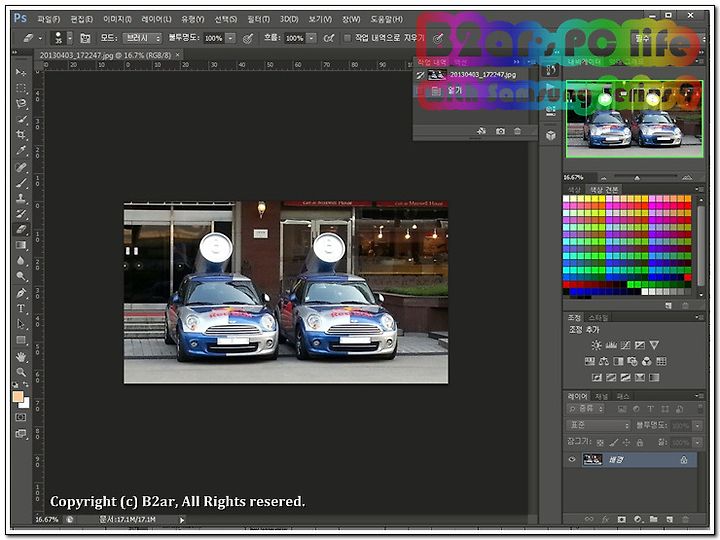
Task: Select the History Brush tool
Action: pos(21,214)
